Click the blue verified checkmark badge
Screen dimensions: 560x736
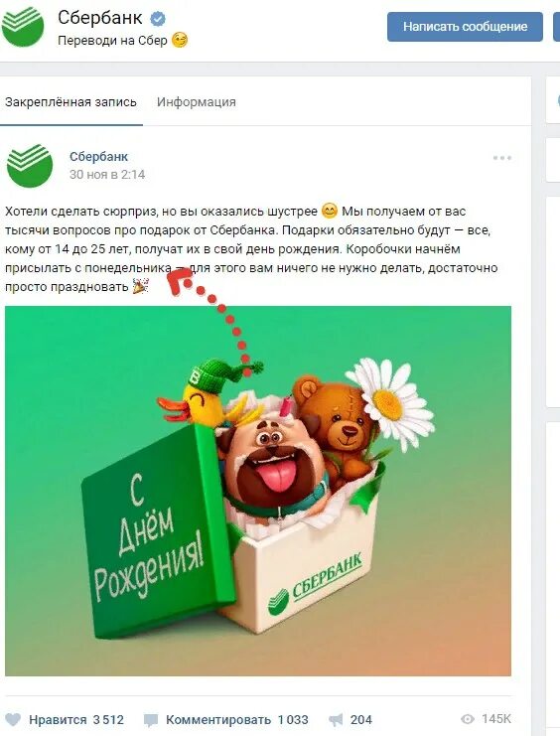pos(158,19)
